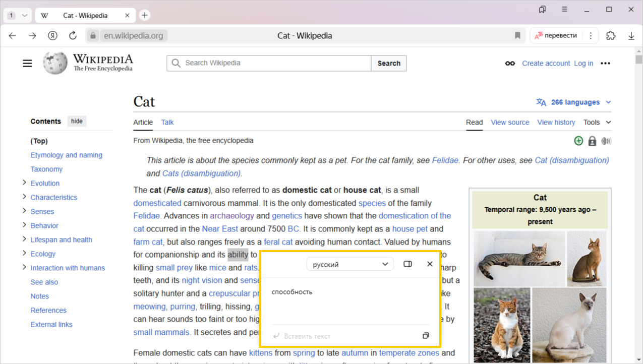Expand the Evolution section in contents

pyautogui.click(x=24, y=183)
